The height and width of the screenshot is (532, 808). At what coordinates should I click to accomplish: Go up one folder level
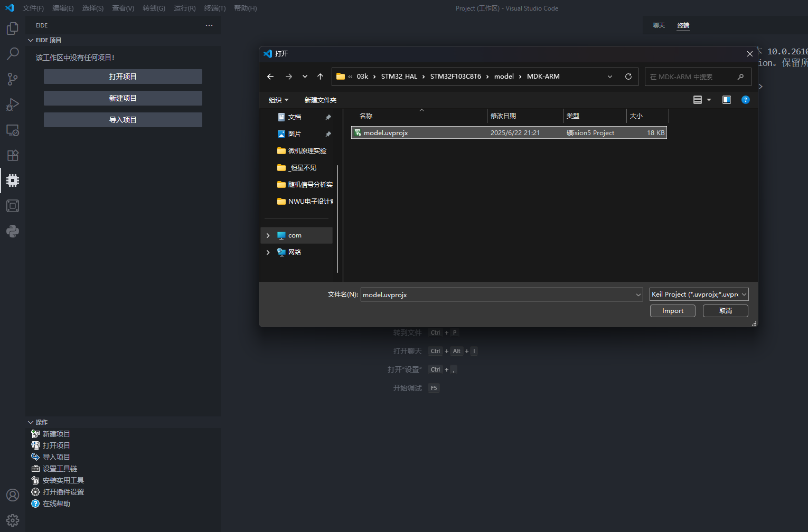[x=320, y=77]
